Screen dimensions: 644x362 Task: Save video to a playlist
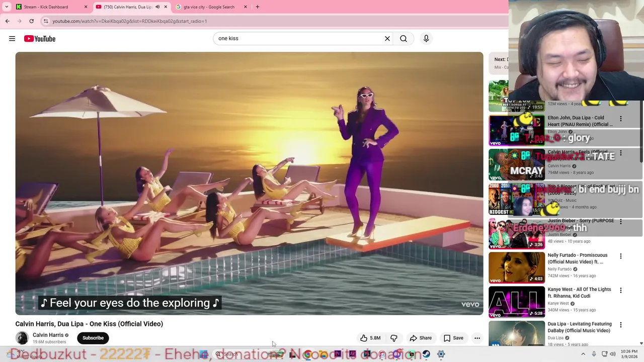click(453, 338)
